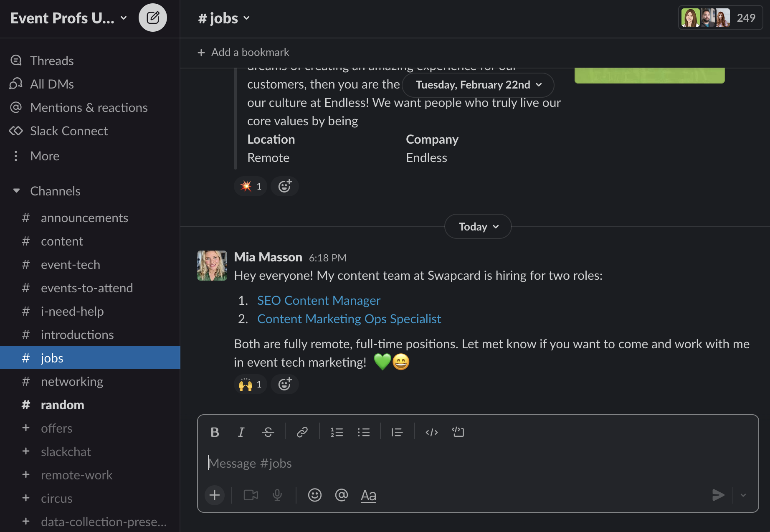Toggle italic formatting in composer
Viewport: 770px width, 532px height.
pyautogui.click(x=241, y=432)
